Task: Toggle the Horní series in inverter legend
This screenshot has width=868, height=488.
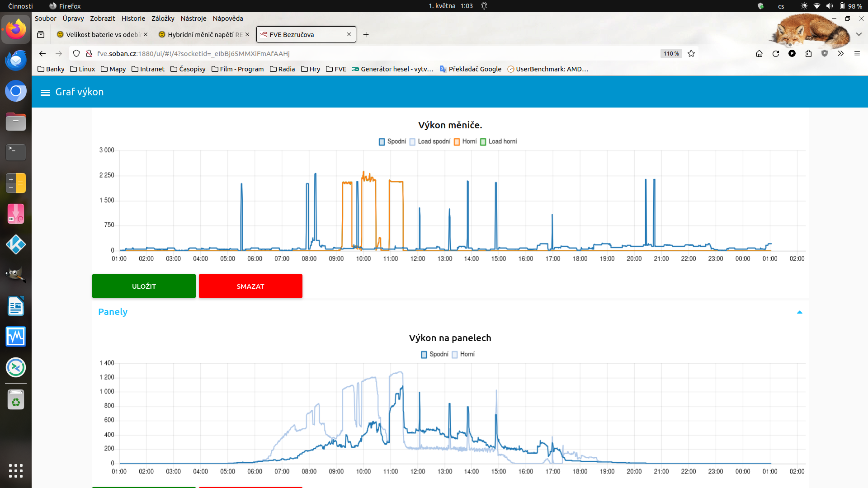Action: (x=465, y=141)
